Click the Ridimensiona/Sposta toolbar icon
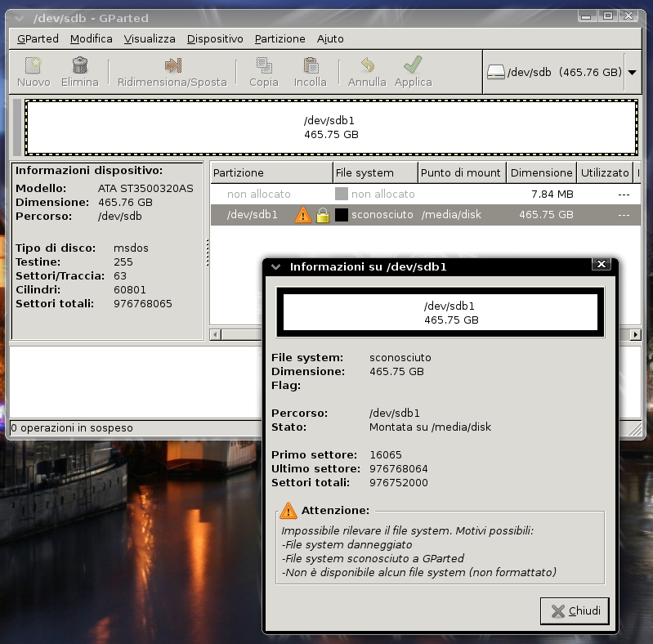The width and height of the screenshot is (653, 644). point(172,65)
